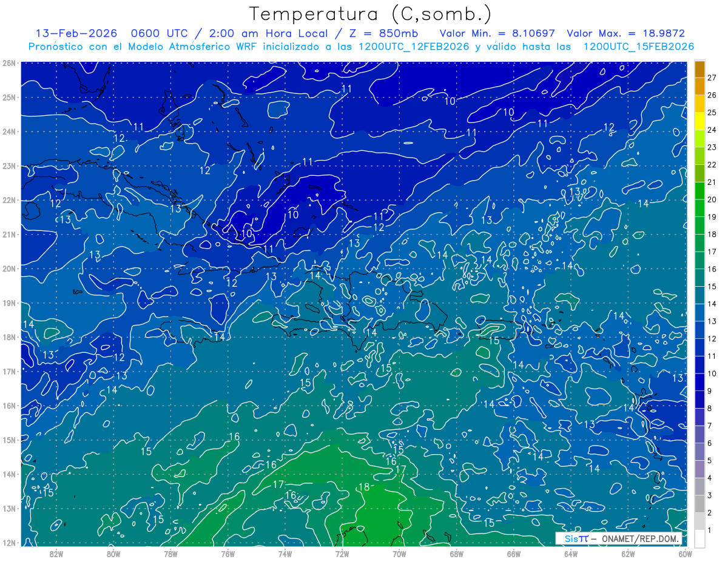Click the scale label "20" on the color bar
Viewport: 728px width, 562px height.
[712, 199]
